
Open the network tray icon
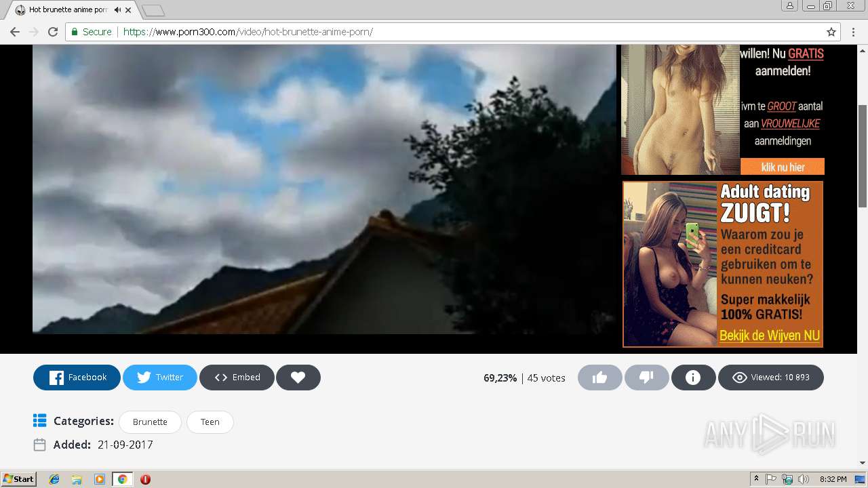(x=787, y=479)
